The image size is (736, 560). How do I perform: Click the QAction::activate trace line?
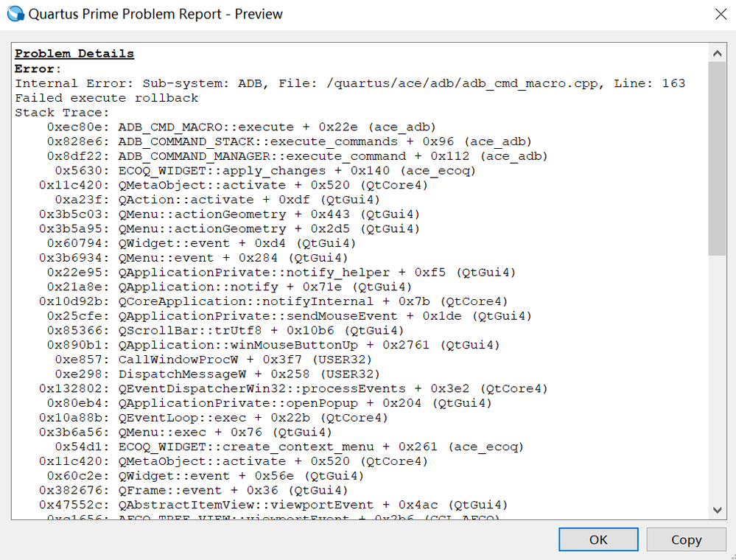[217, 200]
